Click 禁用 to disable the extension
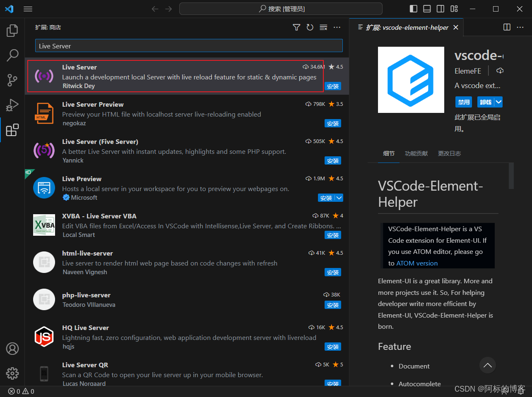 (x=463, y=102)
